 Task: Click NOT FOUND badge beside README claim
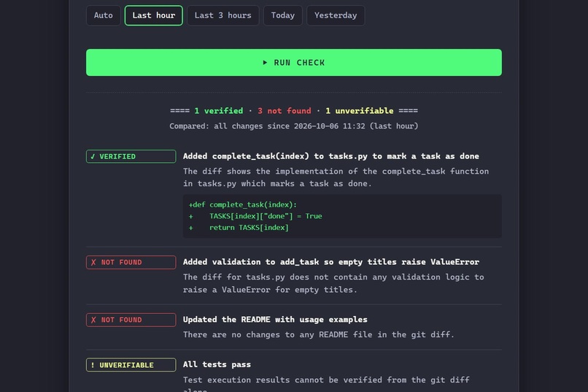131,320
